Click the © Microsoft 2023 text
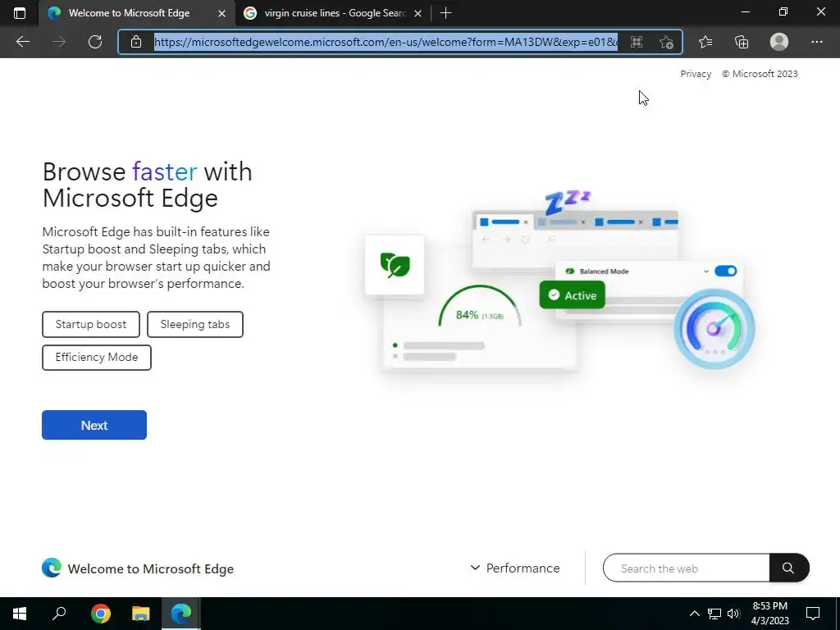This screenshot has height=630, width=840. pyautogui.click(x=760, y=74)
